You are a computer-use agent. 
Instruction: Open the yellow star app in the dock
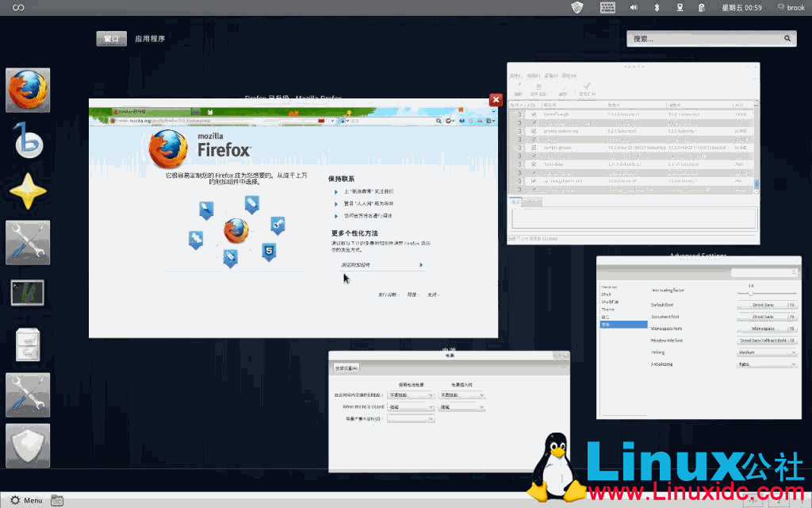(28, 191)
